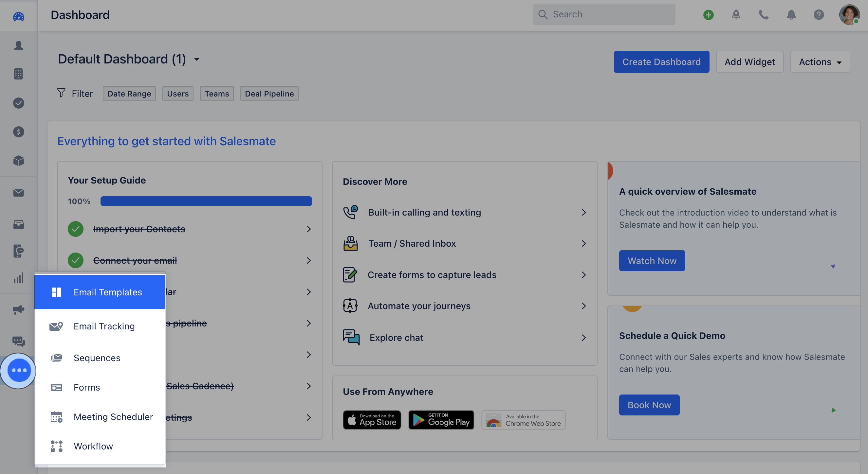The image size is (868, 474).
Task: Open the Users filter
Action: click(177, 93)
